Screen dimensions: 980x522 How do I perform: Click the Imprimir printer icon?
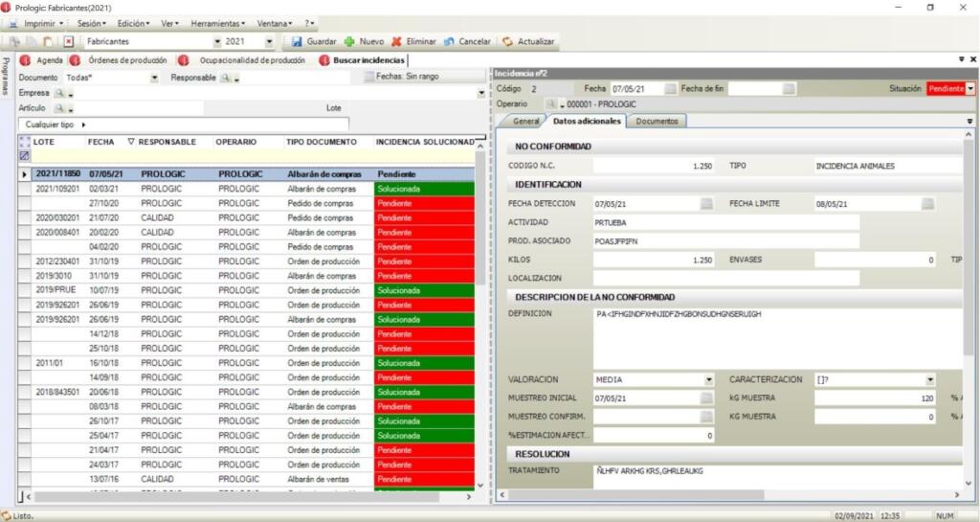[13, 24]
